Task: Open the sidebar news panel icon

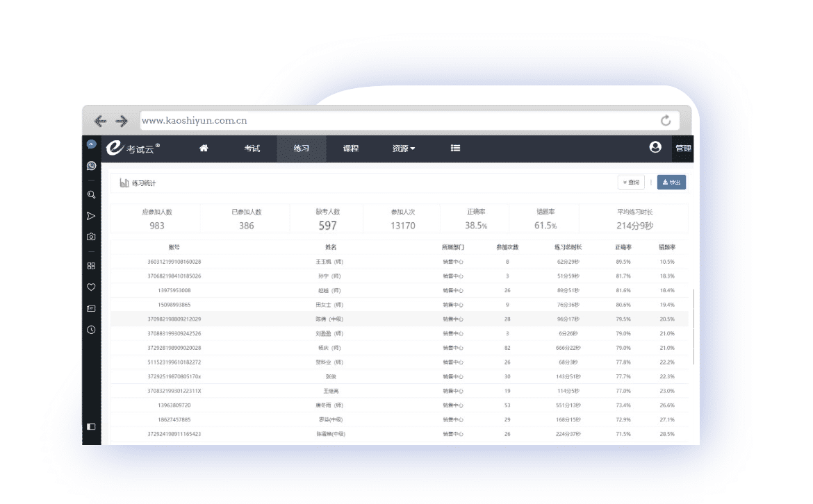Action: click(x=91, y=308)
